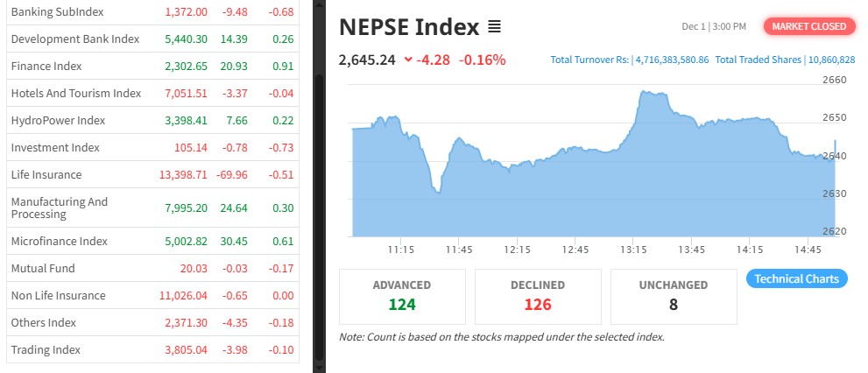
Task: Click the Advanced stocks count box
Action: [x=402, y=296]
